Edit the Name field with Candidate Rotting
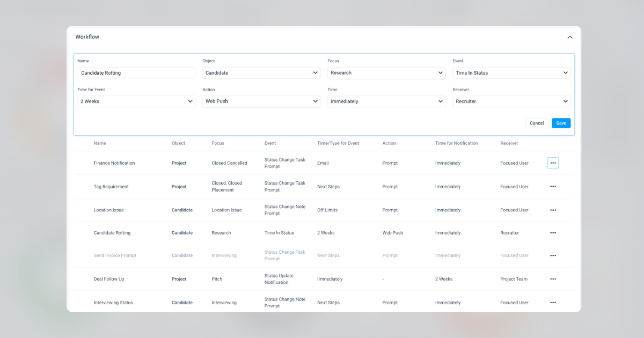Image resolution: width=644 pixels, height=338 pixels. (136, 73)
